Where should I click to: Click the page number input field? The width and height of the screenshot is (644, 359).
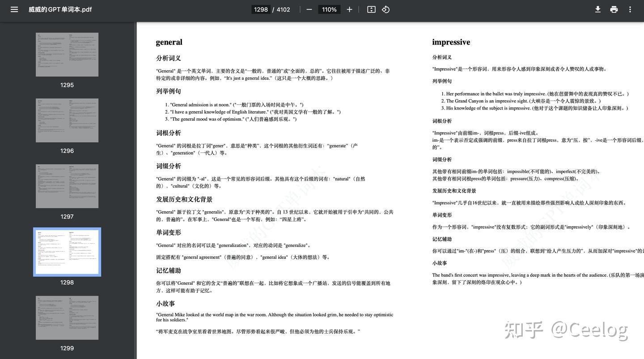click(261, 9)
